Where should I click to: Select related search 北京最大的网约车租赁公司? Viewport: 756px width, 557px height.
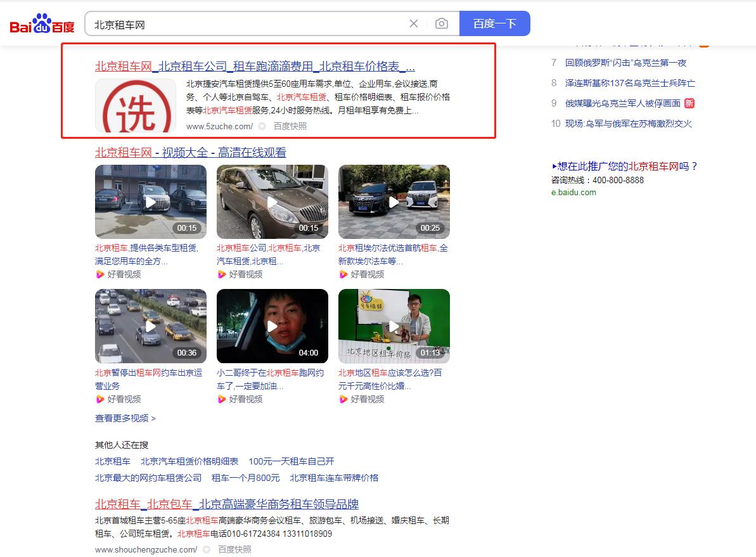[148, 478]
